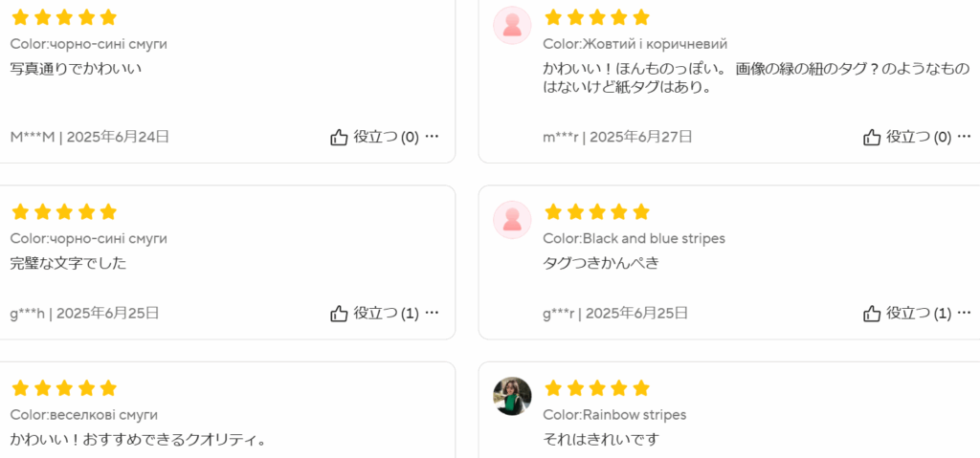Image resolution: width=980 pixels, height=458 pixels.
Task: Click default avatar of reviewer g***r
Action: point(512,220)
